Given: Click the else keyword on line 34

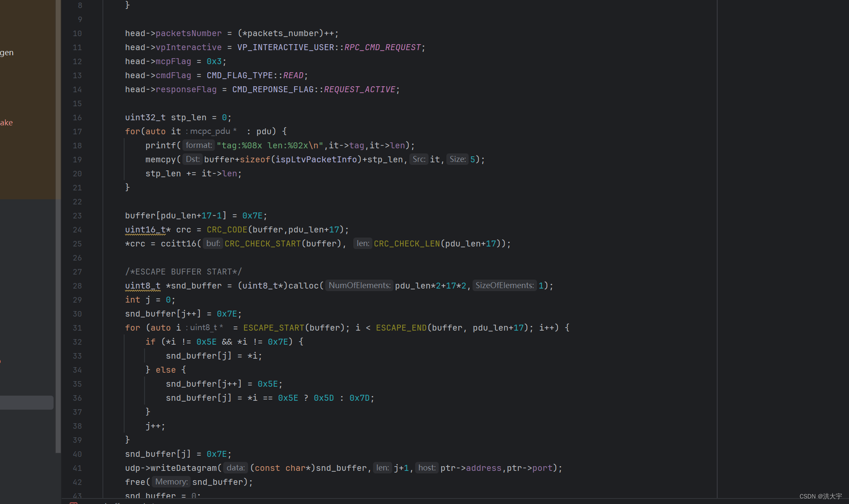Looking at the screenshot, I should tap(166, 370).
